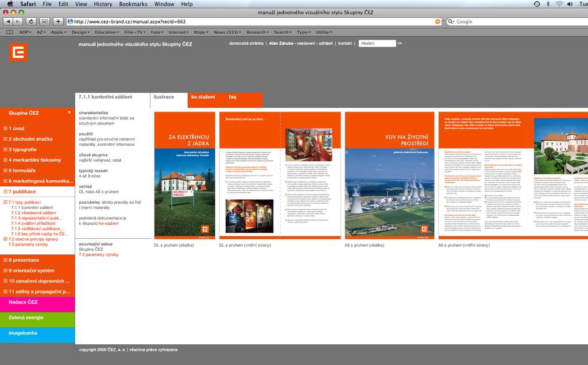Open the bookmarks book icon

click(9, 32)
